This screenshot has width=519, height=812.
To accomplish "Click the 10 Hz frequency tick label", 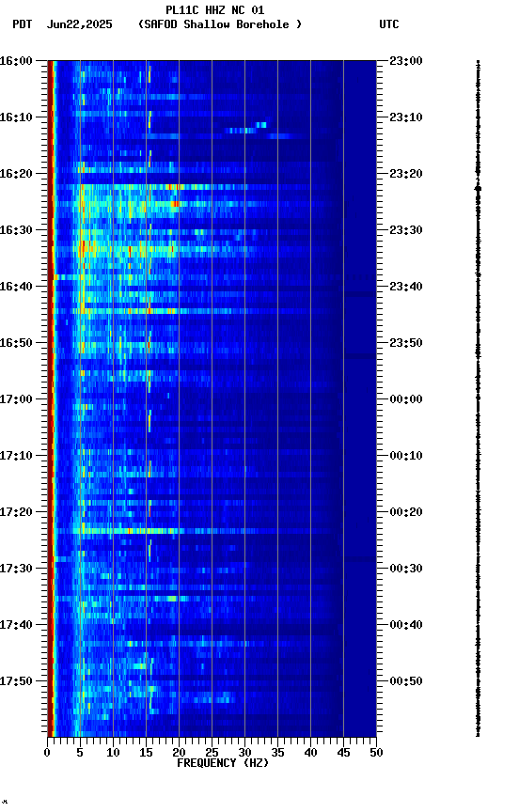I will tap(113, 753).
